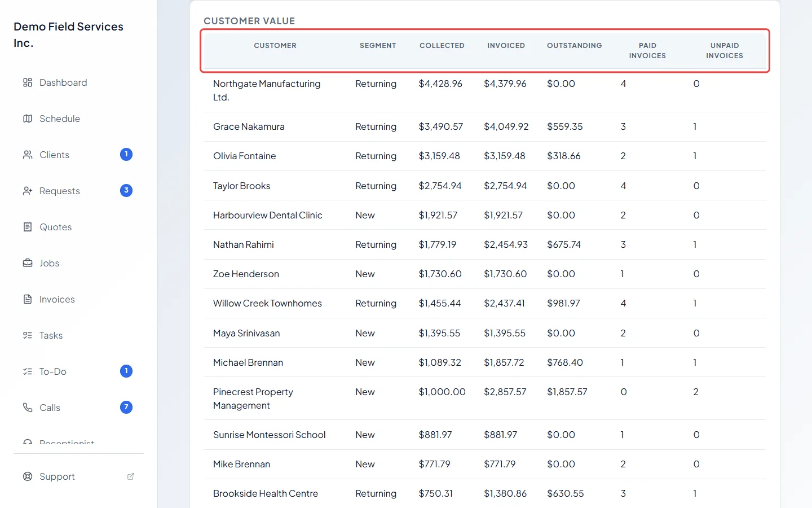Sort by the Outstanding column header

574,46
